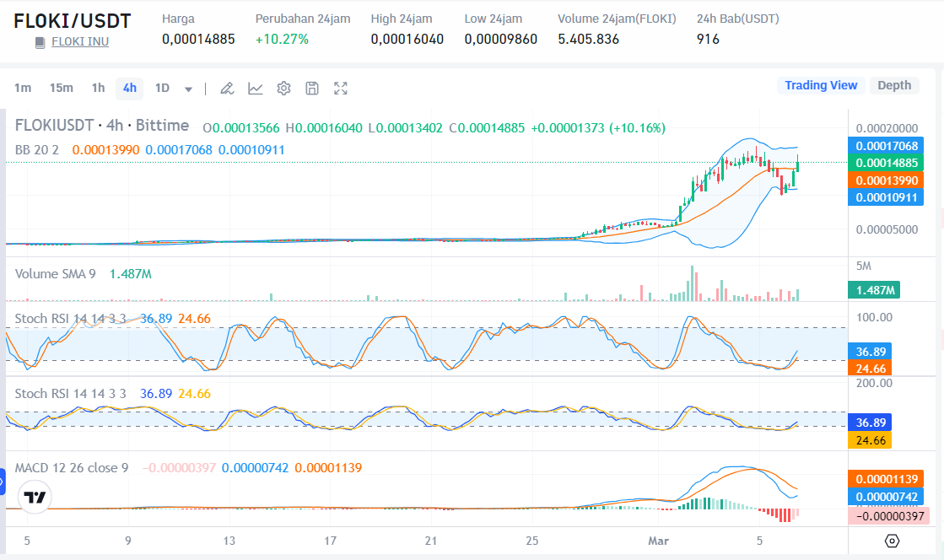This screenshot has width=944, height=560.
Task: Choose the 1D timeframe
Action: [162, 88]
